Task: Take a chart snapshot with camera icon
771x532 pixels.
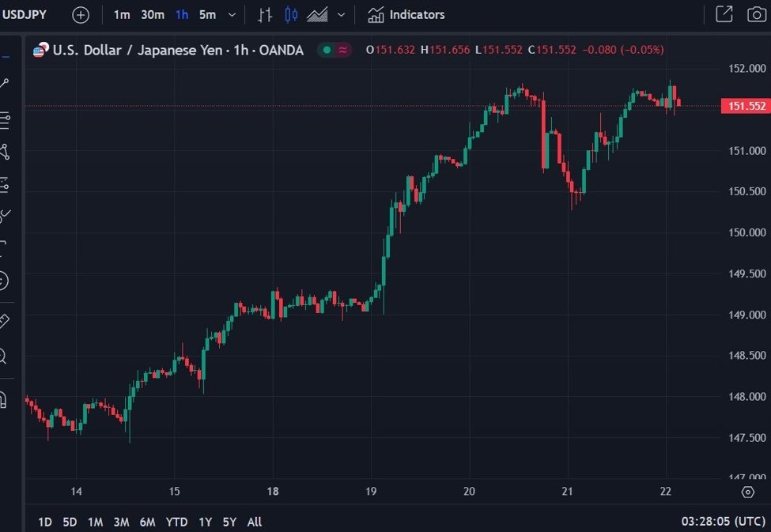Action: 757,14
